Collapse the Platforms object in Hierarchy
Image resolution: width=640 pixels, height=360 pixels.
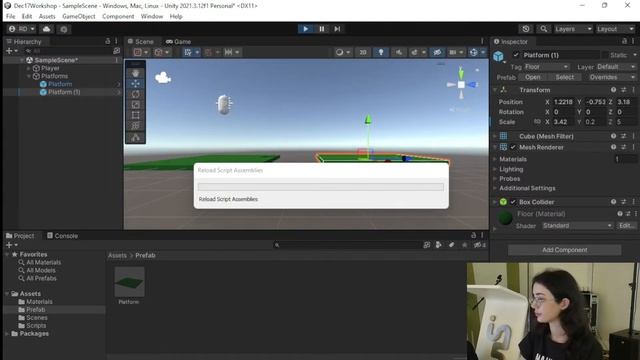(29, 76)
